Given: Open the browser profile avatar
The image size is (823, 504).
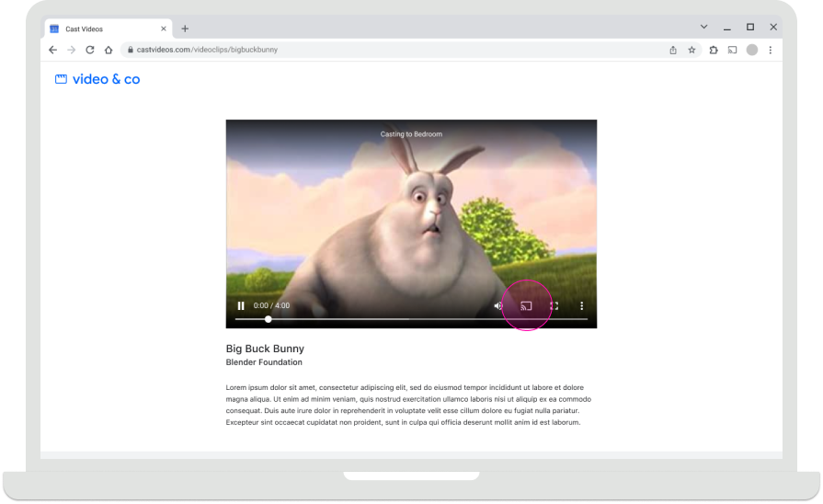Looking at the screenshot, I should tap(752, 50).
